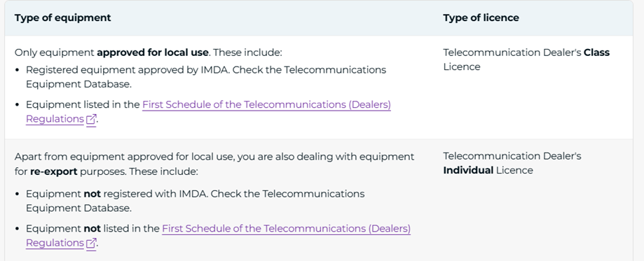The height and width of the screenshot is (261, 644).
Task: Click 'Equipment Database.' text in Individual Licence row
Action: pyautogui.click(x=79, y=208)
